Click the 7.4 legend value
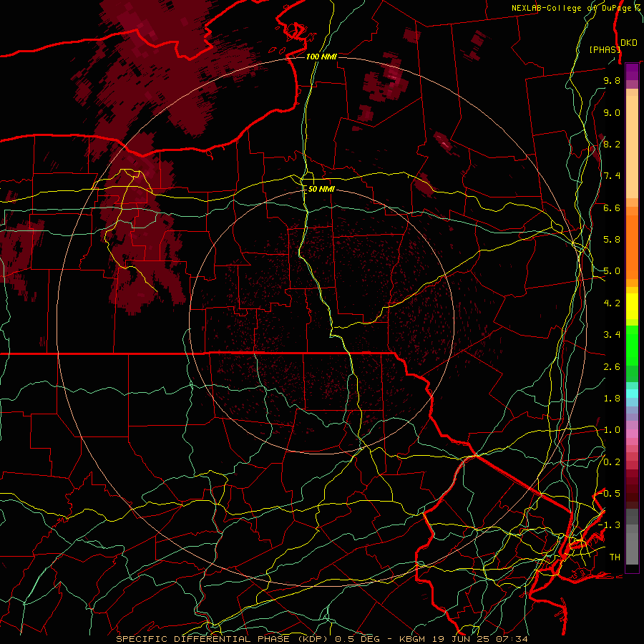The height and width of the screenshot is (644, 644). 612,176
